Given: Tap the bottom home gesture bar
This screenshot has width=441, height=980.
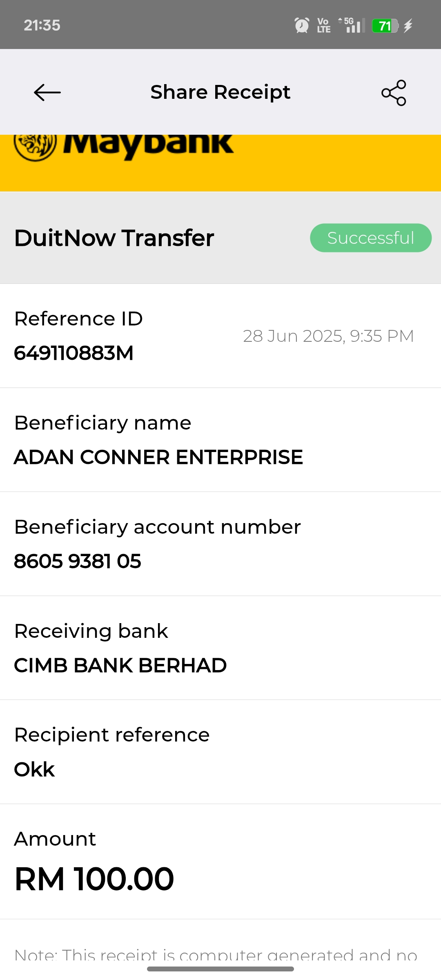Looking at the screenshot, I should (x=220, y=969).
